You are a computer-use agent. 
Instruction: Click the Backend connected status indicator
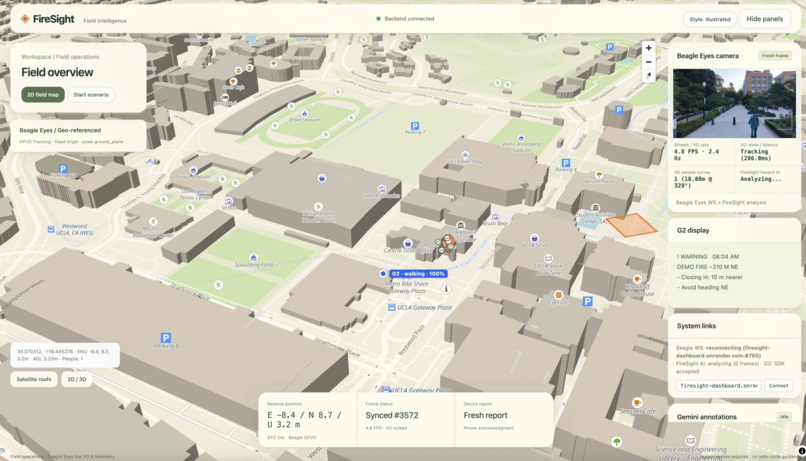405,19
